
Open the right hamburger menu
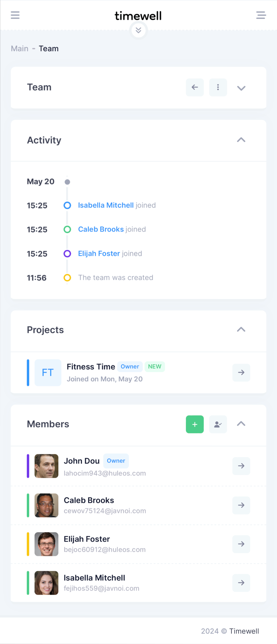tap(261, 15)
